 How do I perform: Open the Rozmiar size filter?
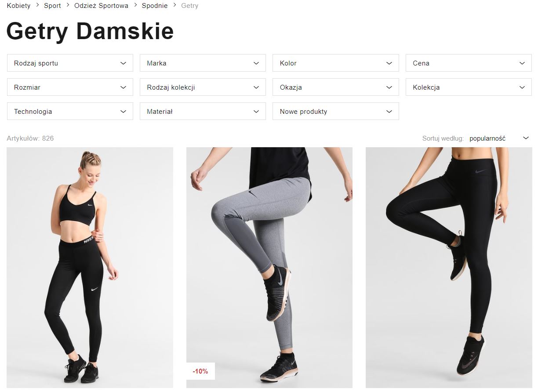point(70,87)
